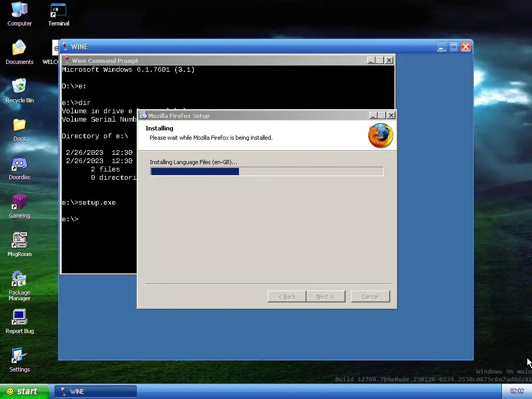Minimize the Wine Command Prompt window
This screenshot has width=532, height=399.
point(371,60)
